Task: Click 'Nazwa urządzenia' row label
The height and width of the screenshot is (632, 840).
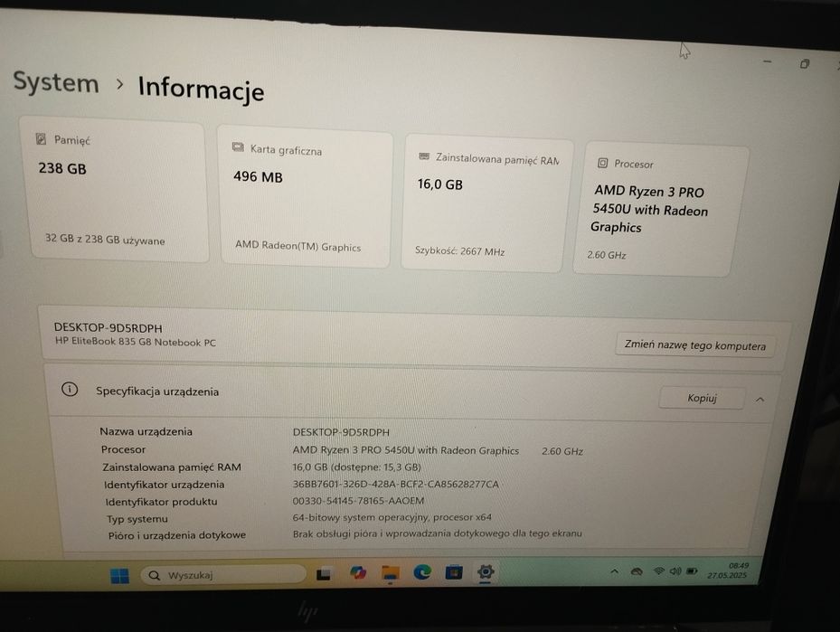Action: (146, 431)
